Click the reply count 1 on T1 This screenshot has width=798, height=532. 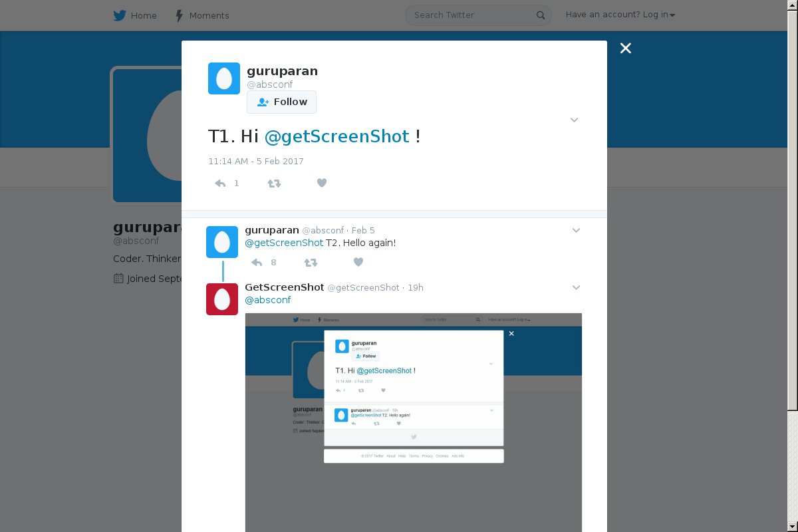pos(236,184)
